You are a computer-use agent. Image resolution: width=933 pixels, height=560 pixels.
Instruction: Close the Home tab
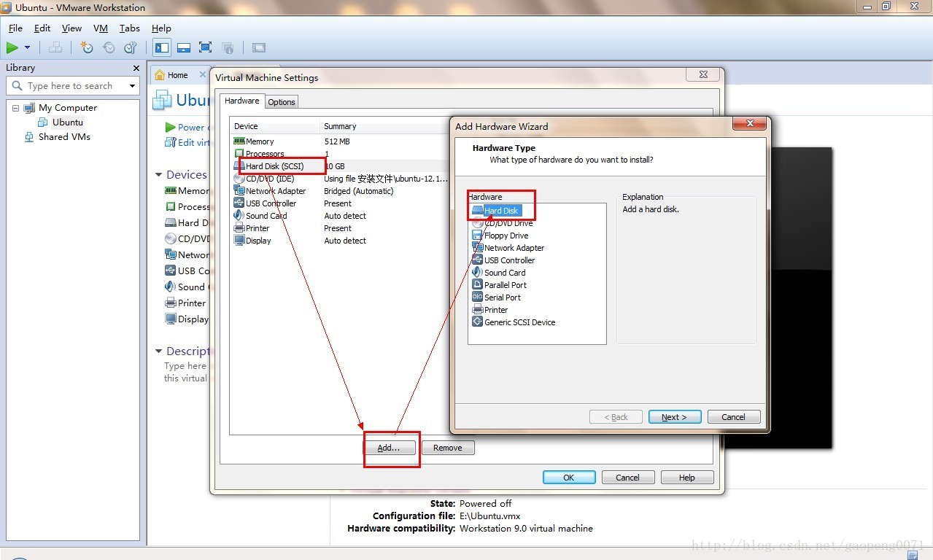pyautogui.click(x=203, y=74)
